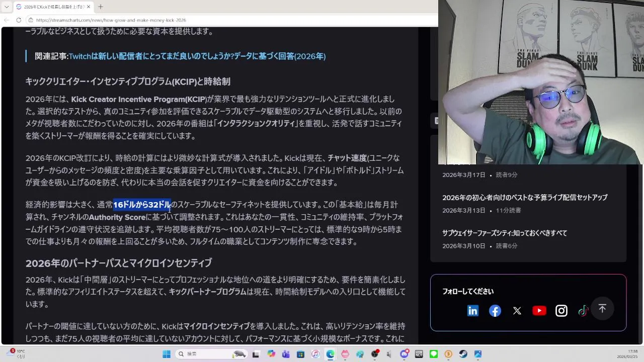
Task: Open the Apple Music taskbar icon
Action: click(x=315, y=354)
